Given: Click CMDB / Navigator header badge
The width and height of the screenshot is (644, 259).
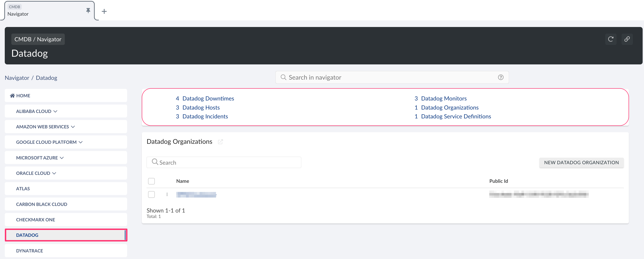Looking at the screenshot, I should pos(38,39).
